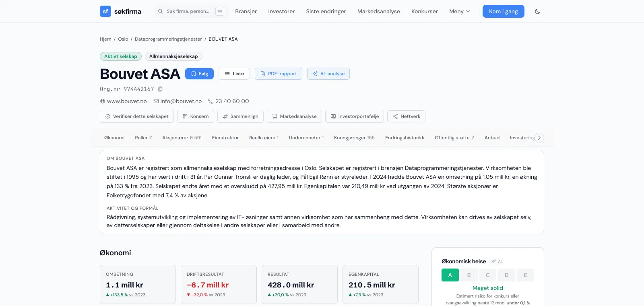644x306 pixels.
Task: Open the Liste button
Action: [234, 74]
